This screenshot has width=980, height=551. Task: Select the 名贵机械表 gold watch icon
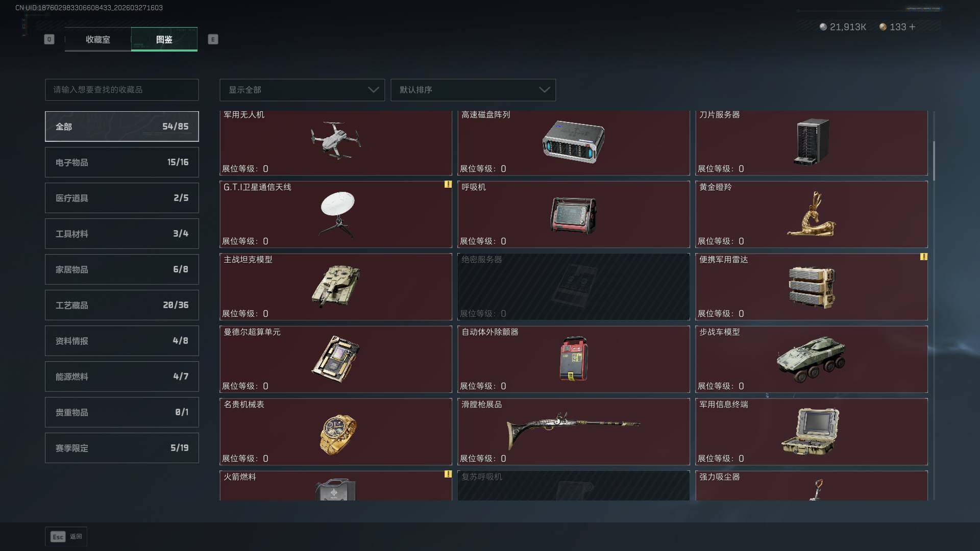338,434
